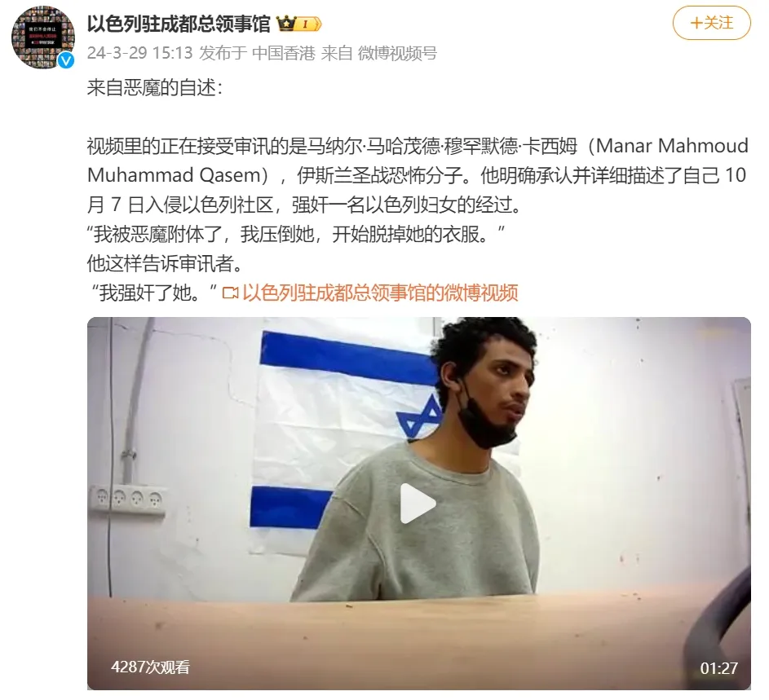The height and width of the screenshot is (700, 769).
Task: Open the orange 以色列驻成都总领事馆的微博视频 link
Action: point(380,293)
